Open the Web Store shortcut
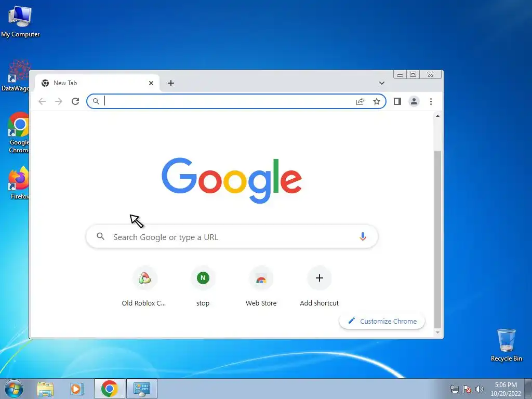 [x=261, y=287]
